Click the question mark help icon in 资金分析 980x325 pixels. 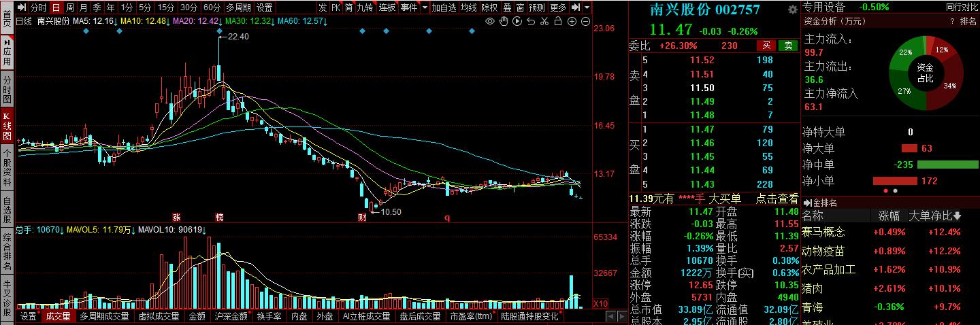click(x=951, y=22)
